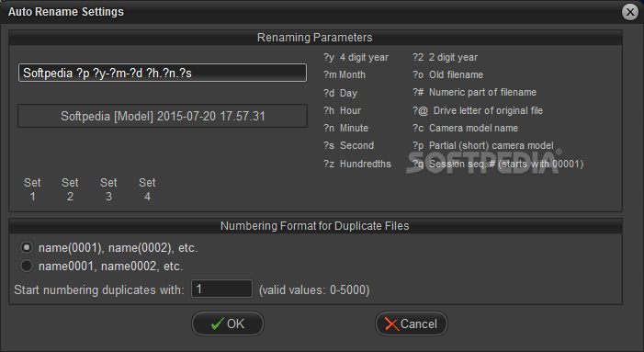
Task: Click the ?z Hundredths code
Action: click(357, 164)
